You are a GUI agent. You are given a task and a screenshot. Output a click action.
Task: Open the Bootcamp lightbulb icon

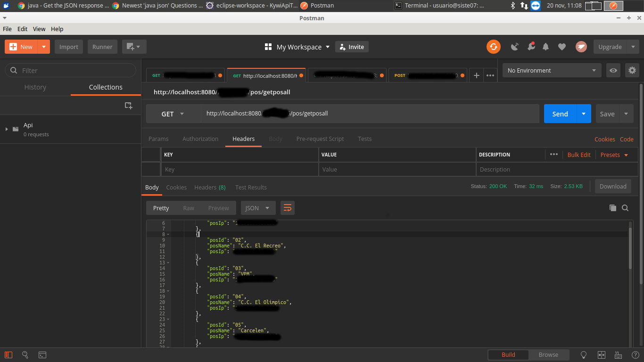pyautogui.click(x=583, y=355)
